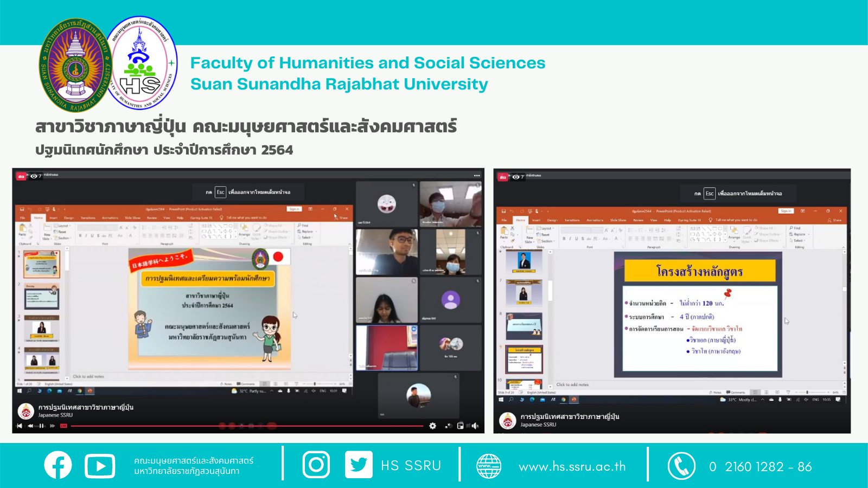The width and height of the screenshot is (868, 488).
Task: Open the Slide Show tab above the curriculum slide
Action: 617,220
